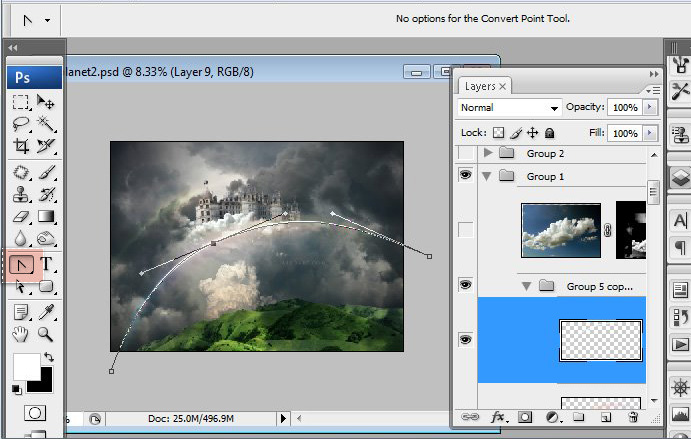Show the Group 2 layer group
This screenshot has height=439, width=691.
(465, 153)
